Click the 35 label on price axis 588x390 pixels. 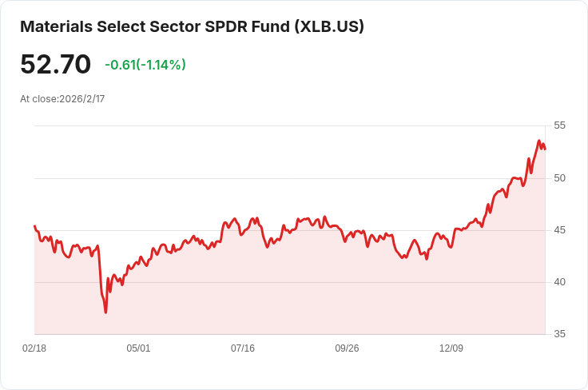(x=559, y=334)
